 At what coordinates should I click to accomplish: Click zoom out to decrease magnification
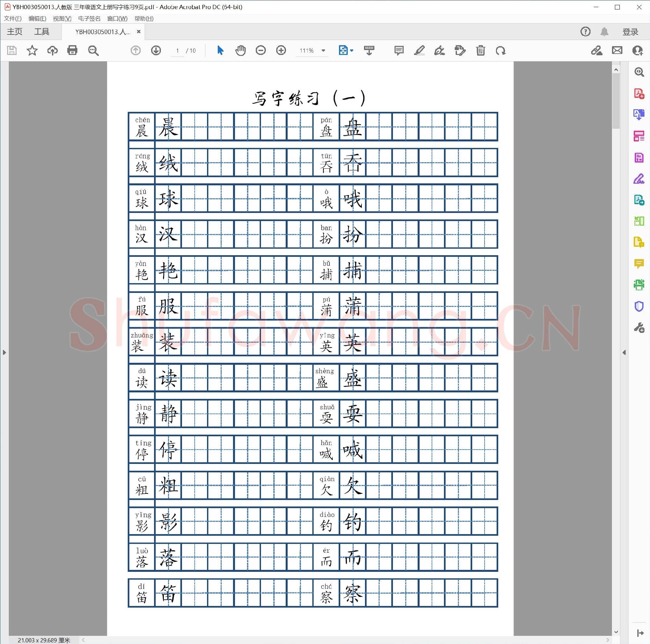pos(260,50)
